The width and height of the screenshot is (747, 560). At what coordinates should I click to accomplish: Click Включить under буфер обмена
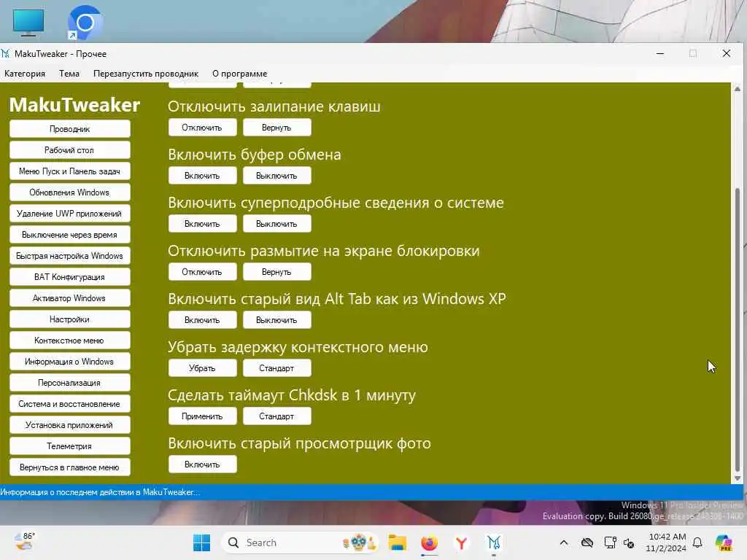[203, 176]
